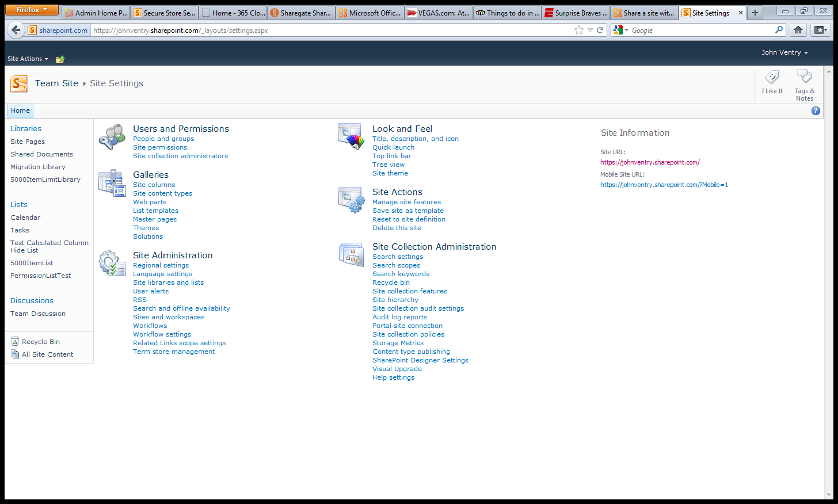Viewport: 838px width, 504px height.
Task: Open the blue help question mark icon
Action: tap(816, 111)
